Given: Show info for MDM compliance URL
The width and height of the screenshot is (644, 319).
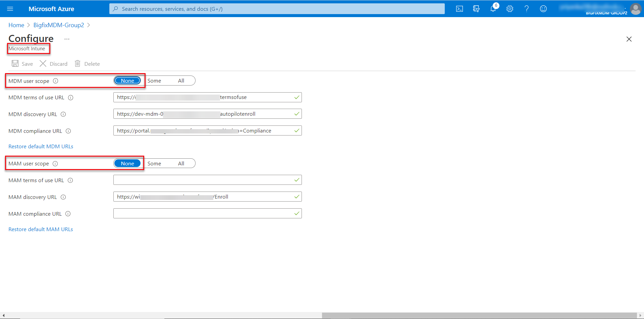Looking at the screenshot, I should tap(68, 131).
